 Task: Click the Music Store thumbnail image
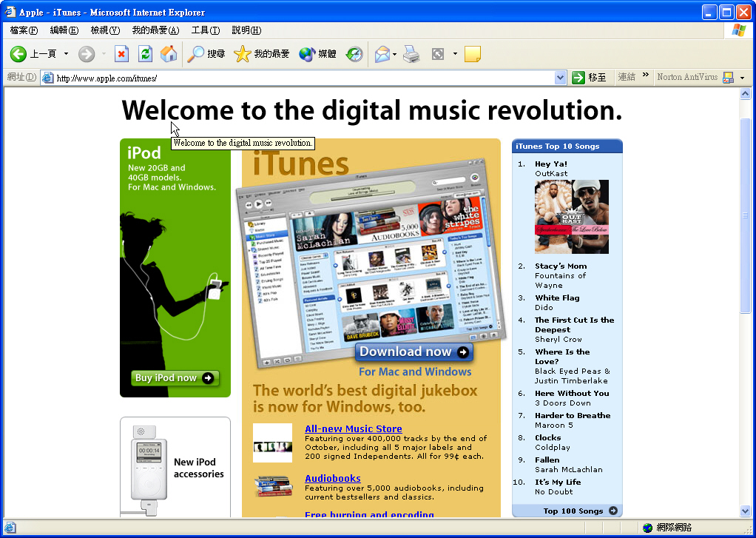(x=272, y=443)
